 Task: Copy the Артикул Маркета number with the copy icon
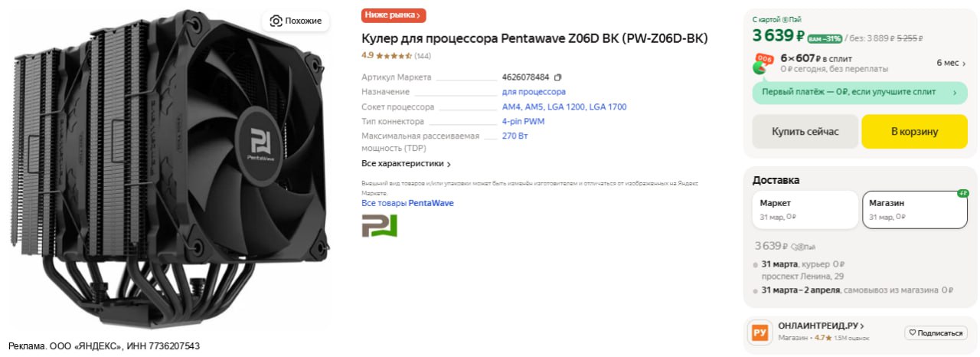(558, 77)
